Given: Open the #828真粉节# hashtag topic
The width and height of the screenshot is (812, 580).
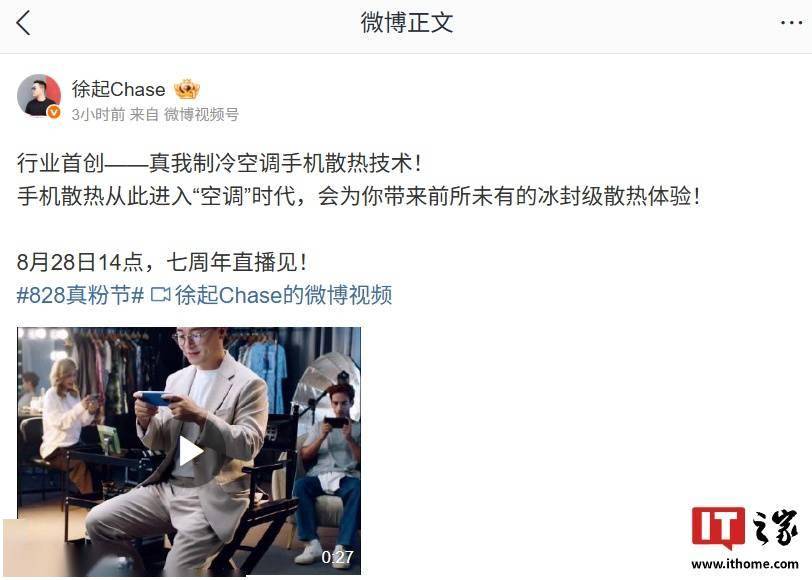Looking at the screenshot, I should tap(80, 295).
